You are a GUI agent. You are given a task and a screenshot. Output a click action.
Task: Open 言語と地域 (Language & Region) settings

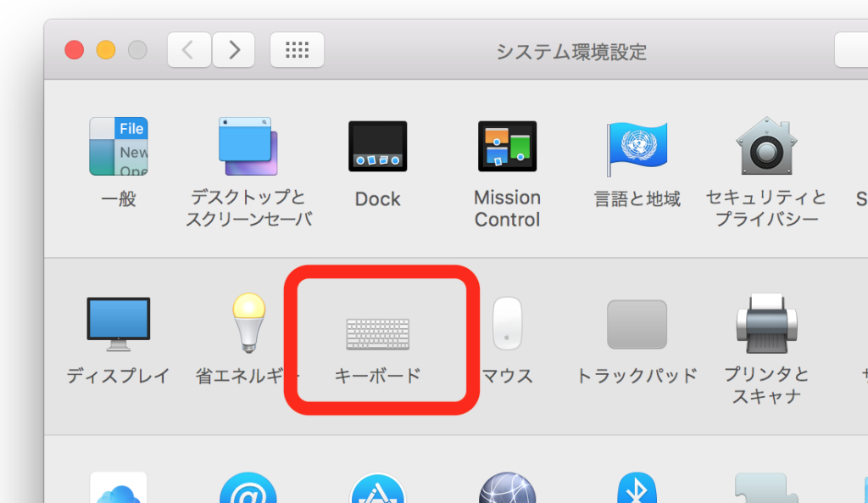[637, 146]
